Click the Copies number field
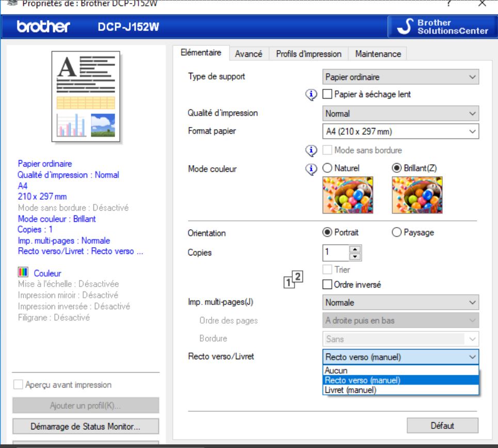Screen dimensions: 498x448 click(336, 252)
